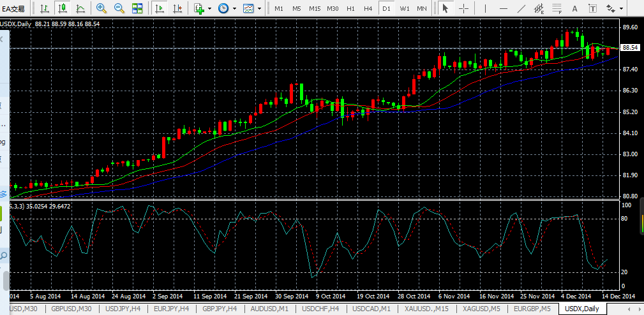Switch chart to bar chart style
The height and width of the screenshot is (315, 644).
44,8
